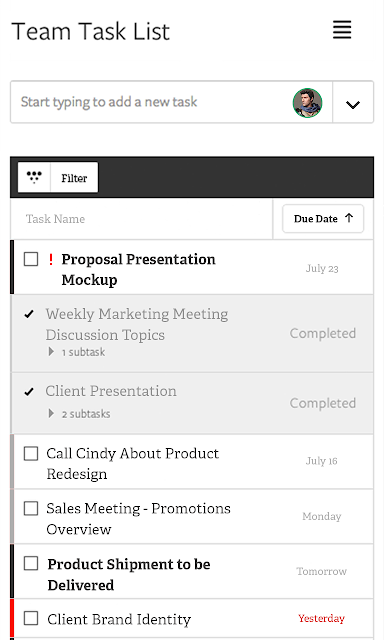Click the Task Name column header
The width and height of the screenshot is (384, 640).
[55, 219]
